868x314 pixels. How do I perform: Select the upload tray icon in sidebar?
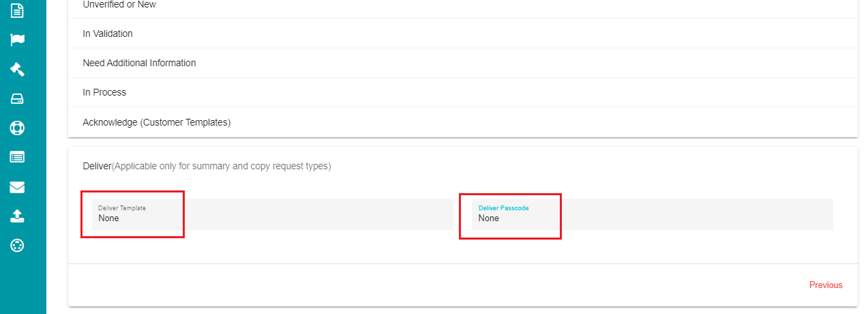click(x=18, y=216)
